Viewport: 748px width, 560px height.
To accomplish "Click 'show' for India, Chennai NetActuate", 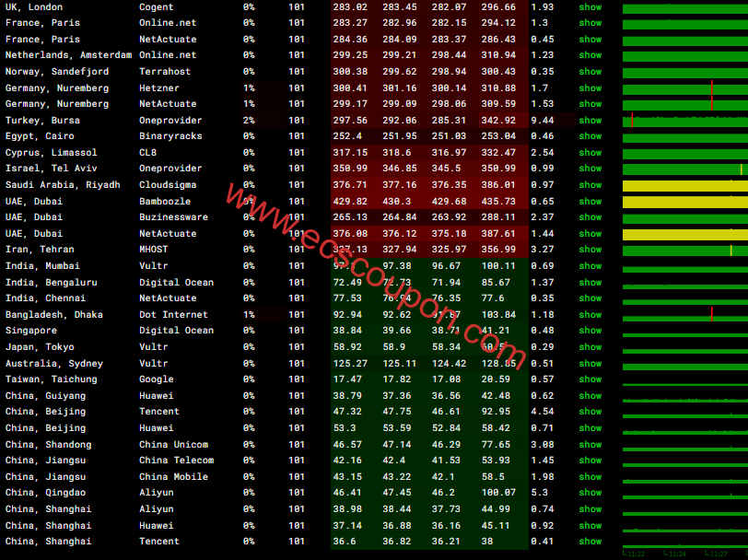I will pos(590,298).
